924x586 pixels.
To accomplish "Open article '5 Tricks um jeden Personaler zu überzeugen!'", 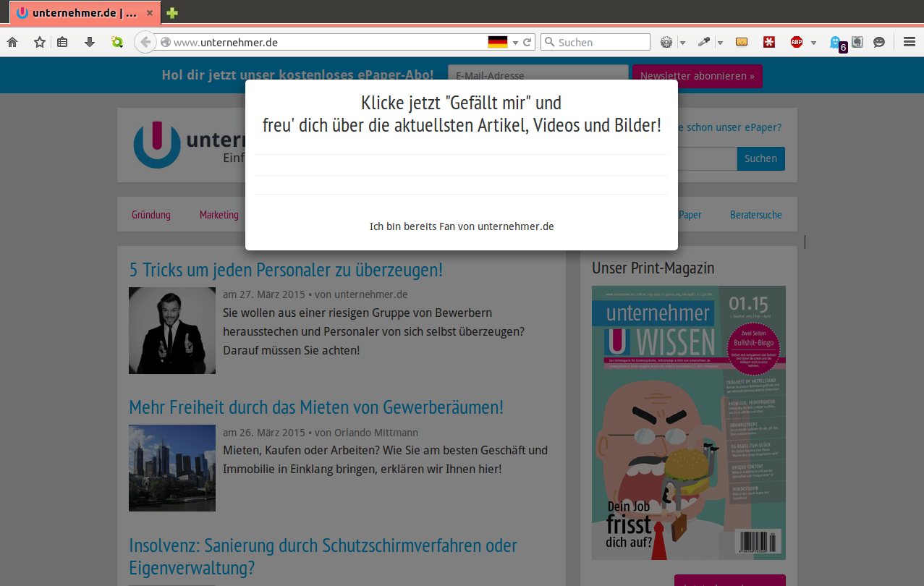I will 286,270.
